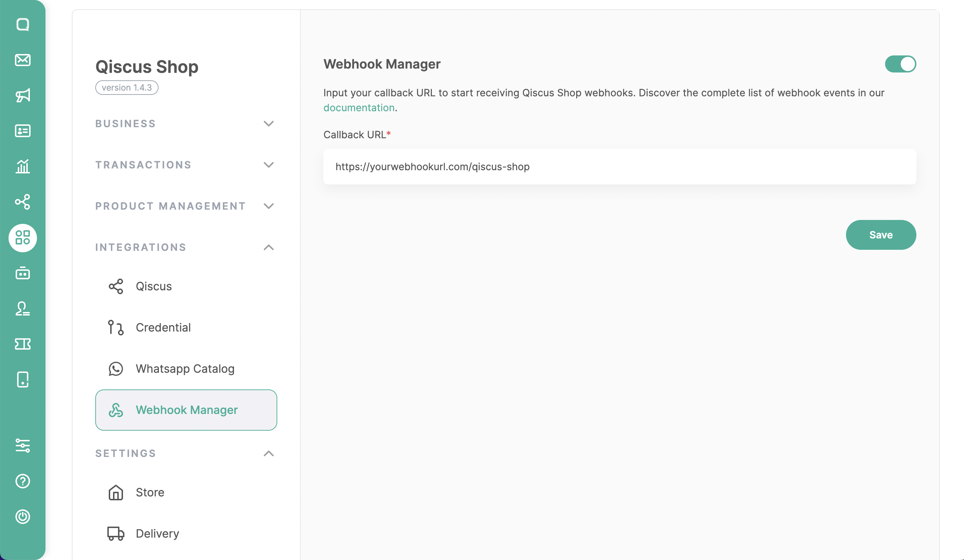Disable the Webhook Manager toggle switch
964x560 pixels.
pos(900,64)
